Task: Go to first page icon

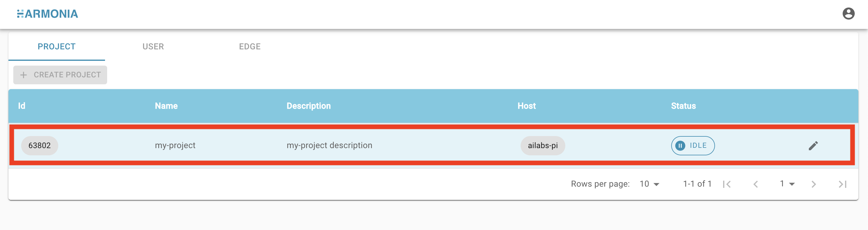Action: tap(727, 184)
